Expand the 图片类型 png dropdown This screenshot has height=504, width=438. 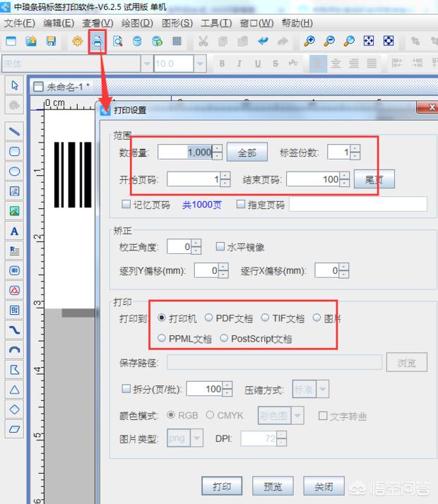tap(197, 438)
